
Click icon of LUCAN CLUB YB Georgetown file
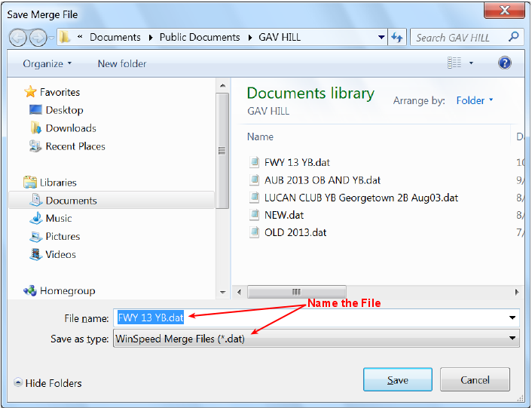254,197
